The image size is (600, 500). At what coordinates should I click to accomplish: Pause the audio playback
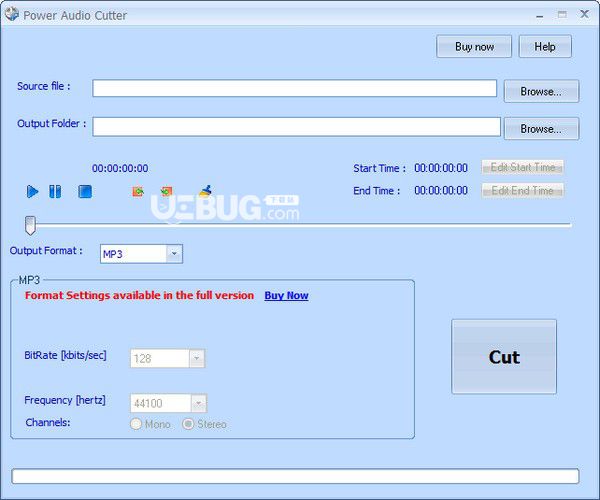click(55, 192)
